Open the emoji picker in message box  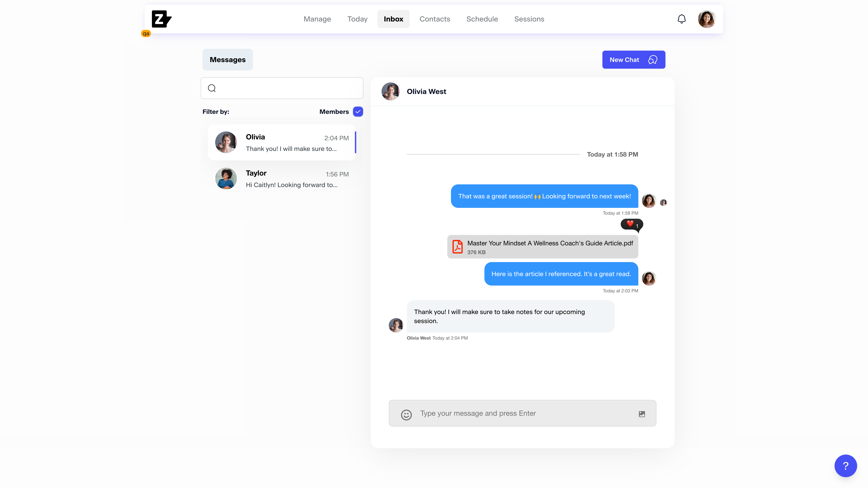click(406, 415)
